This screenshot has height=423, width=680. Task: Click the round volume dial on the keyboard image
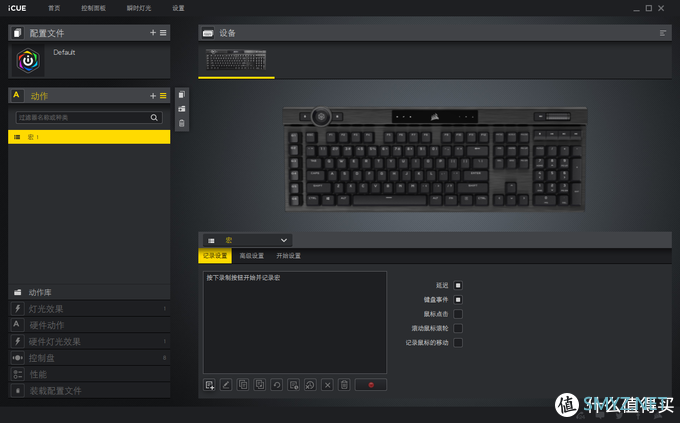(321, 116)
